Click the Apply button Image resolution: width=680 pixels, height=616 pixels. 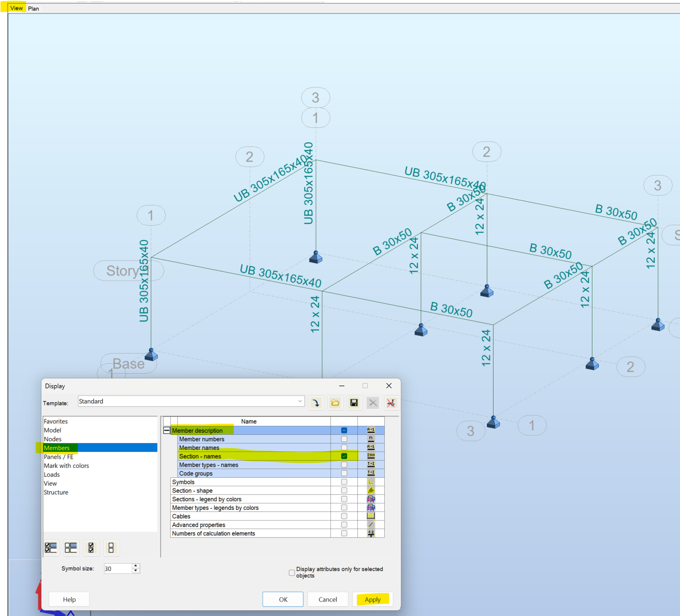point(372,599)
